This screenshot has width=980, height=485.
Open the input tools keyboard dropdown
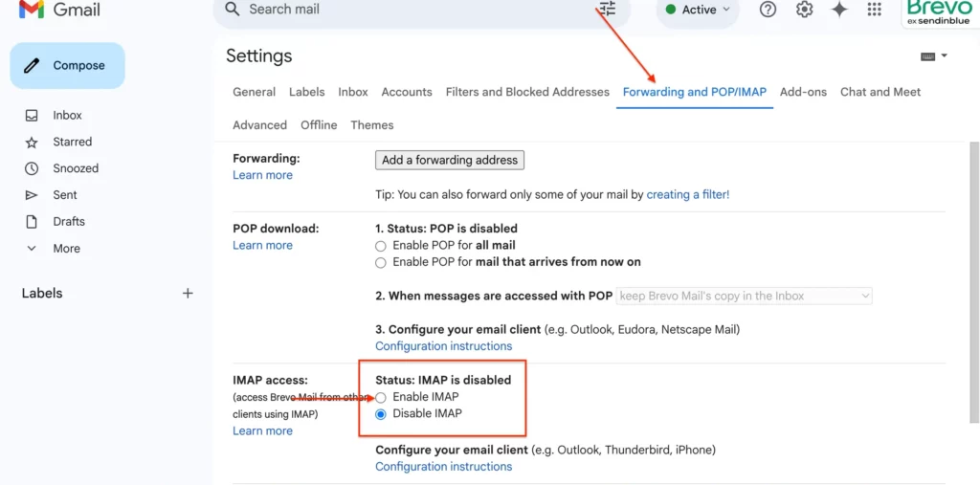934,56
